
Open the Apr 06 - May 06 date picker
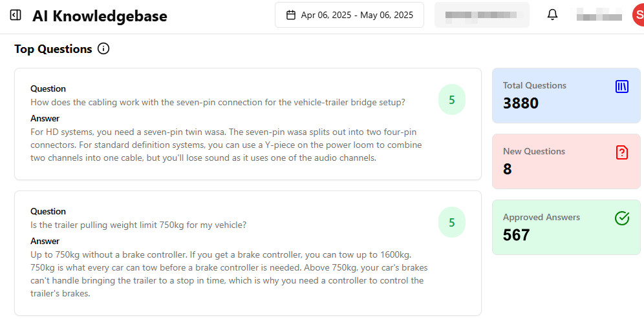(349, 15)
